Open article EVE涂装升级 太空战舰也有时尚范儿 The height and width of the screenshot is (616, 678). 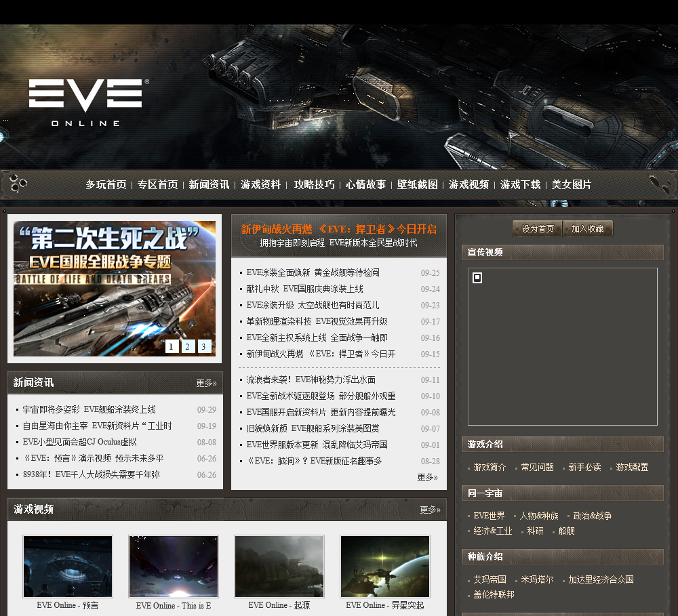click(313, 305)
